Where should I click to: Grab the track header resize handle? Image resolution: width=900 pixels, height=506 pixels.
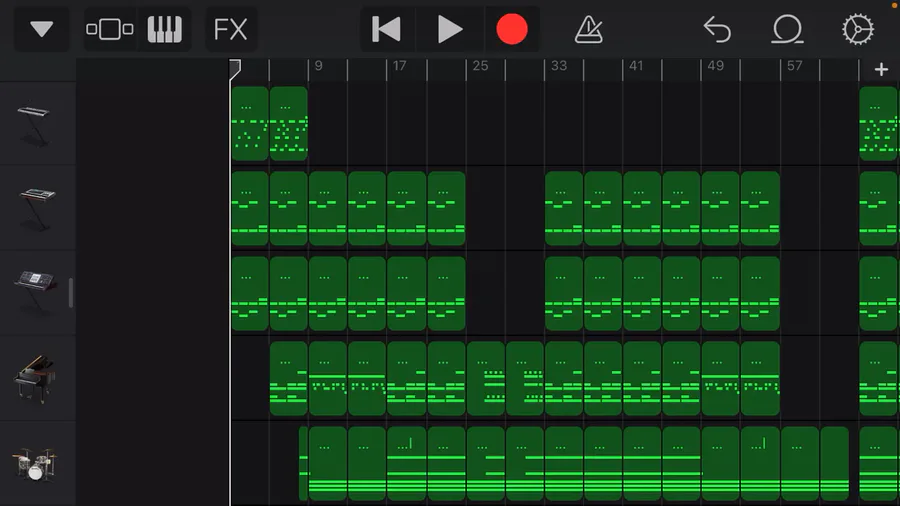(x=71, y=293)
